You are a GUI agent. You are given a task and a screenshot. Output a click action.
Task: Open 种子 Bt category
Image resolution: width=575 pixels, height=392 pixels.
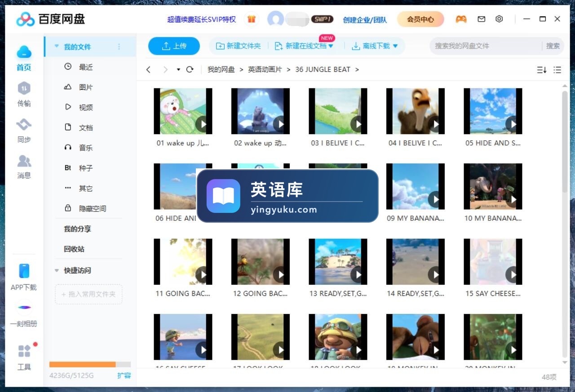tap(86, 168)
